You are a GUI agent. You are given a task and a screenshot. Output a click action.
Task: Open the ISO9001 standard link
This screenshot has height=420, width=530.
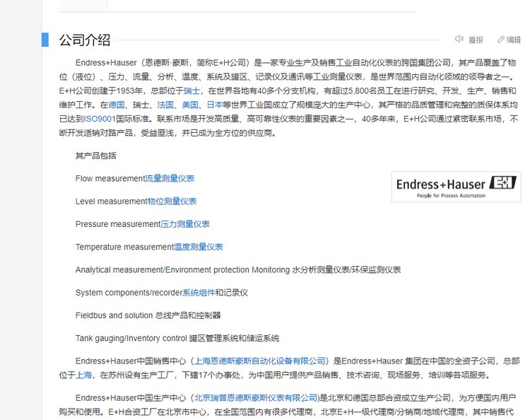point(100,119)
